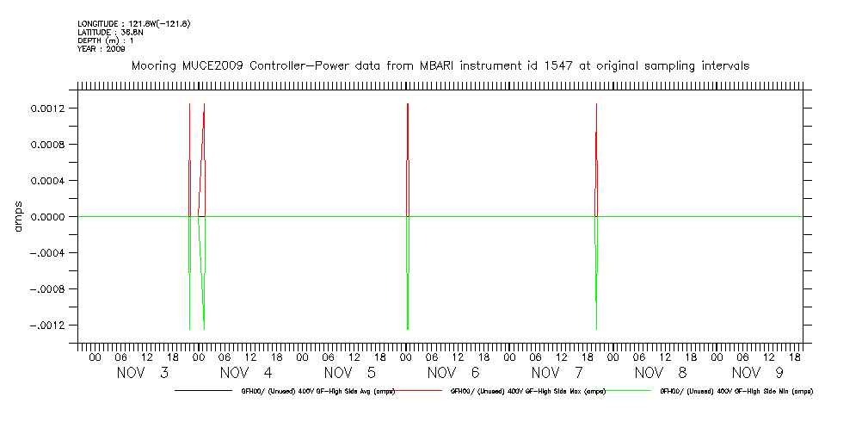
Task: Click the data spike between NOV 5 and 6
Action: coord(407,215)
